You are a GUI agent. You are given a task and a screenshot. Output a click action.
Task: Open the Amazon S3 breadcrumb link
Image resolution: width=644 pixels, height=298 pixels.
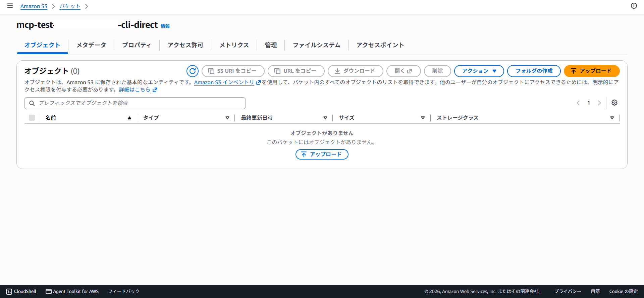(x=34, y=6)
